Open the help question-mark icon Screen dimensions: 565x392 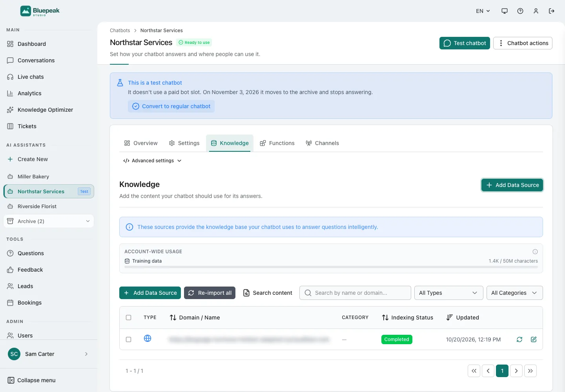520,11
